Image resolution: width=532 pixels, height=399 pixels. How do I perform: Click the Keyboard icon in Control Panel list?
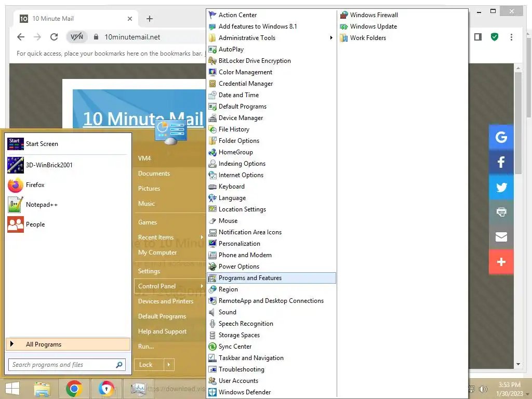pyautogui.click(x=212, y=187)
